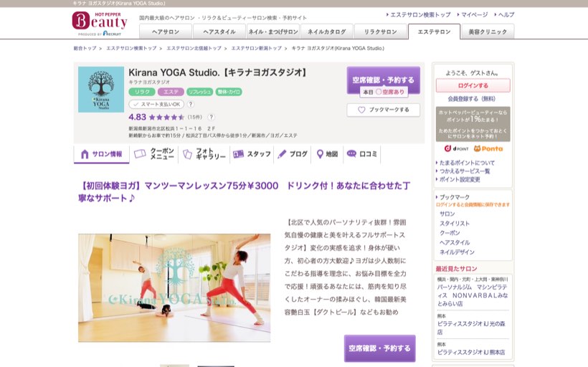Open ブックマーク sidebar link
The image size is (588, 367).
pos(454,197)
